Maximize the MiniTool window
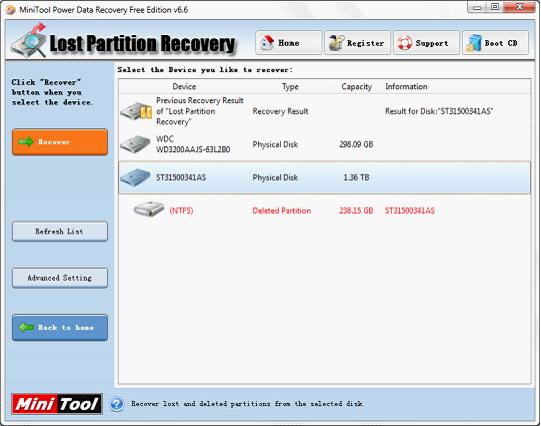The width and height of the screenshot is (541, 426). pyautogui.click(x=495, y=7)
